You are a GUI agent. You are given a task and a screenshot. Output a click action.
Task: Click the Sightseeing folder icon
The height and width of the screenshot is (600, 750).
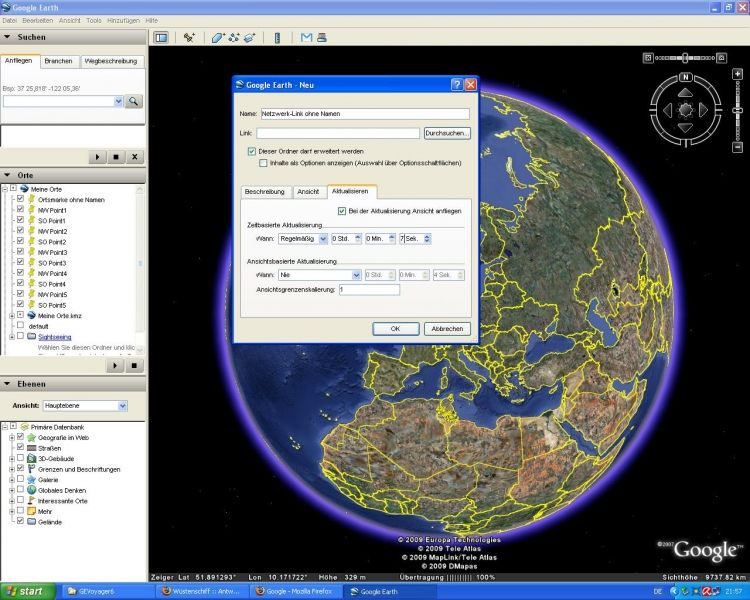(32, 336)
